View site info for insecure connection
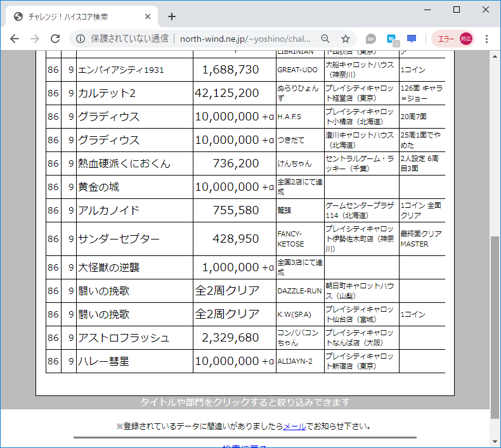The height and width of the screenshot is (448, 501). pyautogui.click(x=81, y=39)
